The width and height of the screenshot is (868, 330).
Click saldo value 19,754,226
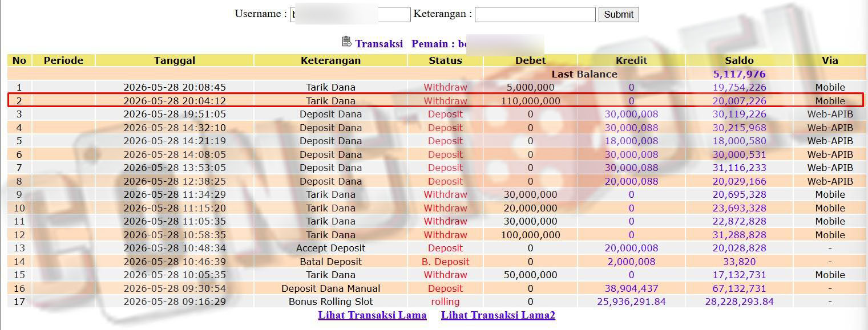[x=739, y=87]
